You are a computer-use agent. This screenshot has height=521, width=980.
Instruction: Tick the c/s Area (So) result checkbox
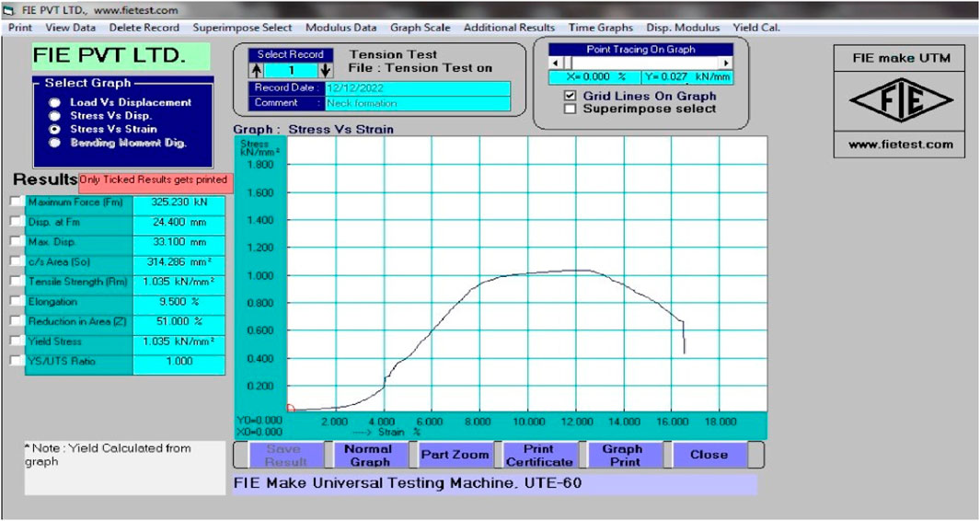point(17,261)
